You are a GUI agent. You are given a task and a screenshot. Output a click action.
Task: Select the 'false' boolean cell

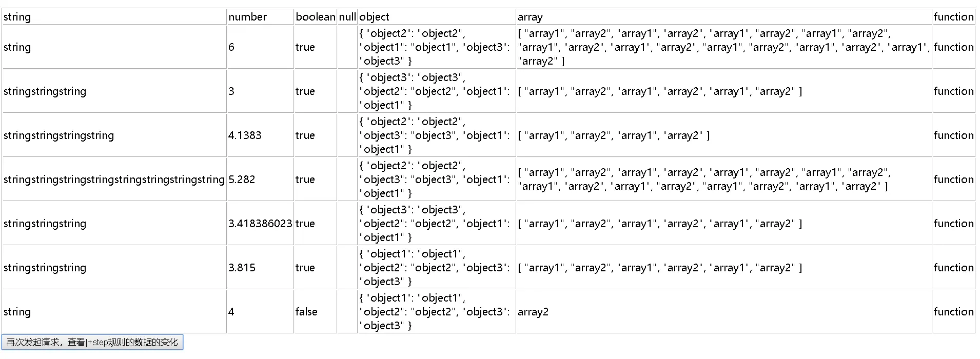(315, 312)
